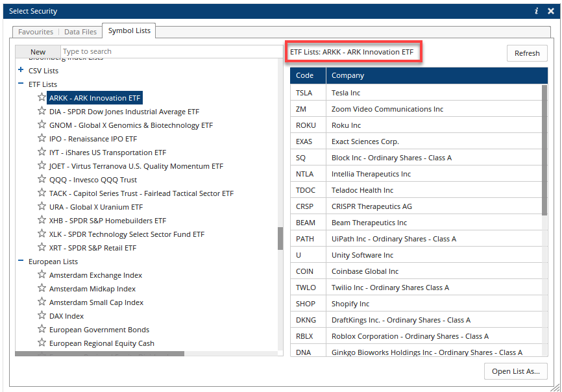Select the COIN Coinbase Global row
The height and width of the screenshot is (392, 562).
(416, 271)
